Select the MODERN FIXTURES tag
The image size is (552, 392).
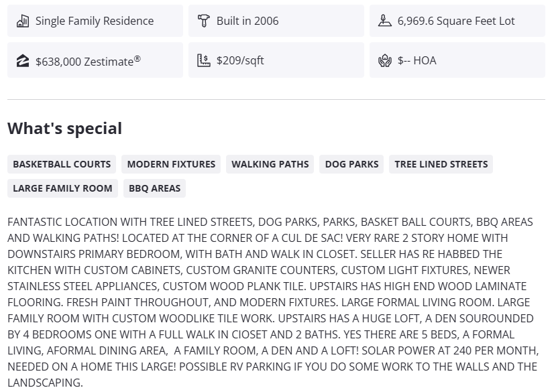click(171, 164)
